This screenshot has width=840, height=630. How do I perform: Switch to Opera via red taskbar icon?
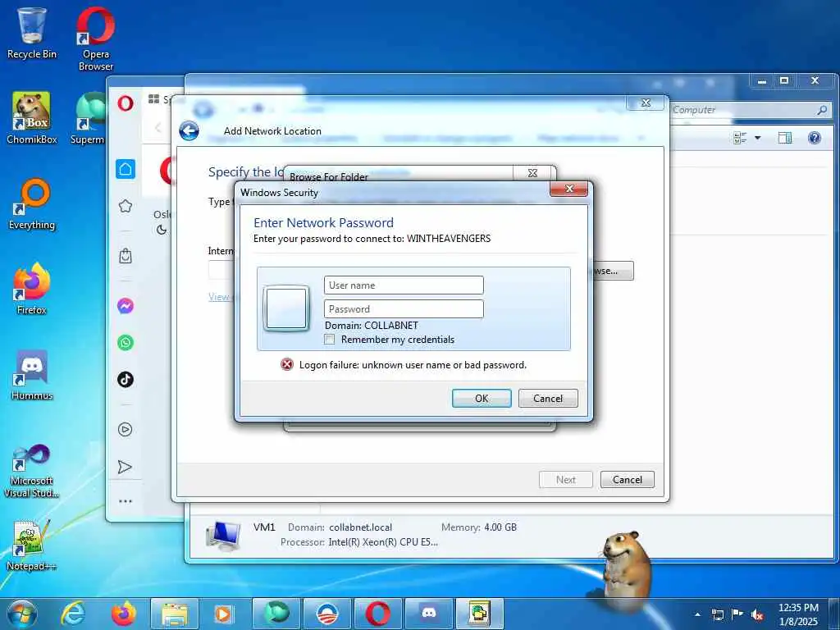point(377,614)
